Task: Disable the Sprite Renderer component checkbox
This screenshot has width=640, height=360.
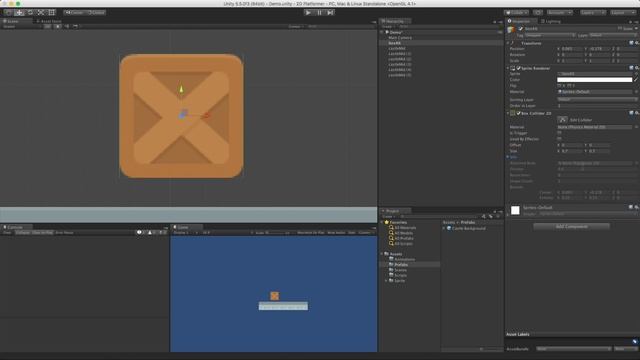Action: (x=519, y=68)
